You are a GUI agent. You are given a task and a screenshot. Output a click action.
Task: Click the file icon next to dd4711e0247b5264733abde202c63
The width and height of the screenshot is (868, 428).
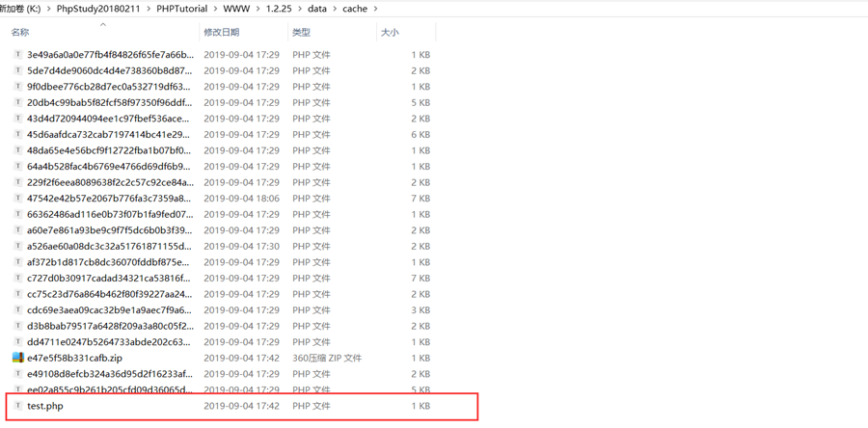coord(17,342)
